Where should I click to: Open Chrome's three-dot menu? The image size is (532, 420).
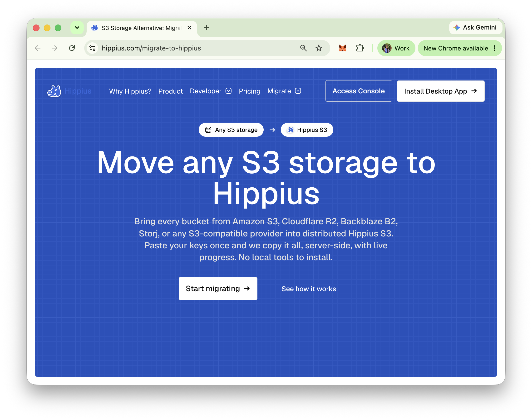(494, 48)
